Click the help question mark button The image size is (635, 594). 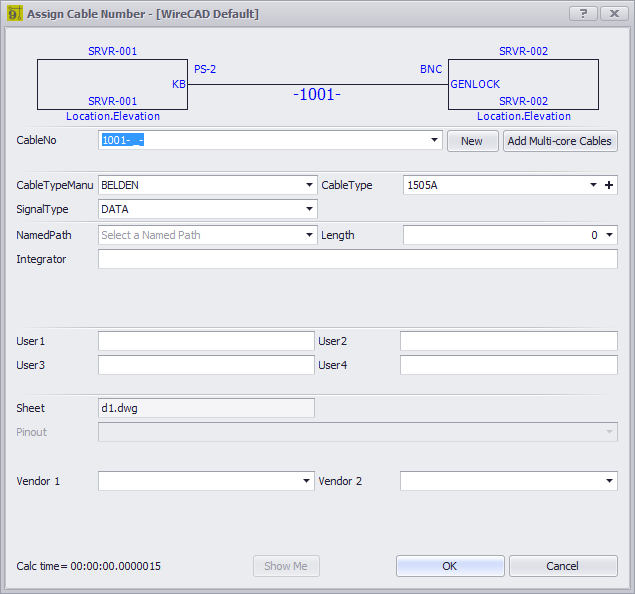coord(583,13)
